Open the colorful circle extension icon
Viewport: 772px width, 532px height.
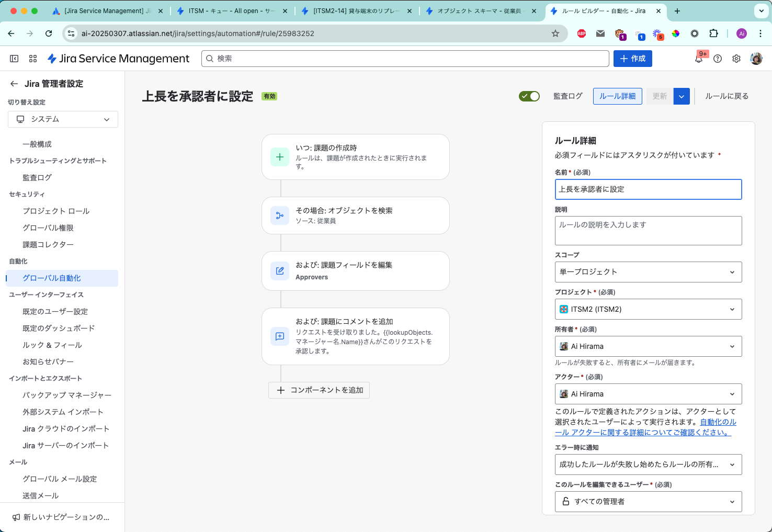(x=676, y=33)
